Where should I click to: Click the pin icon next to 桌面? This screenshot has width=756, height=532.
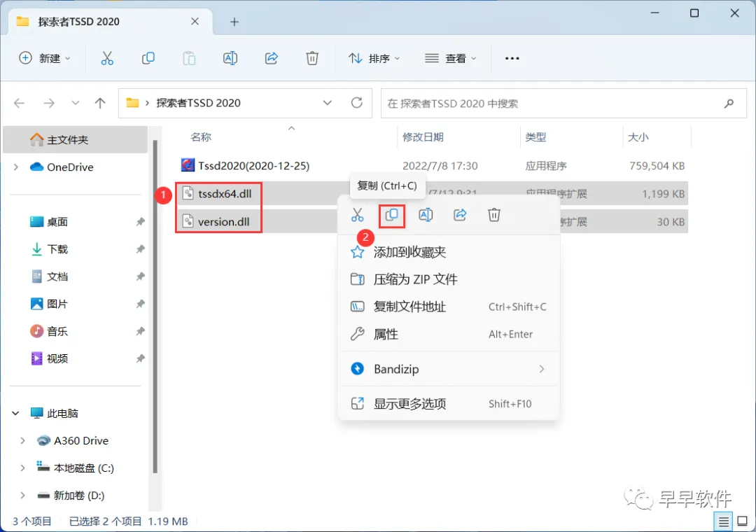[140, 222]
